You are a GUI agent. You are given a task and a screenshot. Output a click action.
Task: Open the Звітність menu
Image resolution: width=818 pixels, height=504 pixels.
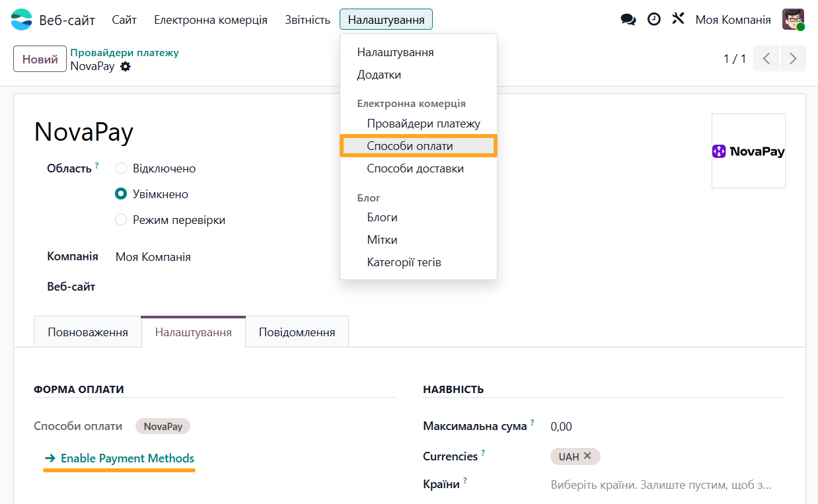coord(307,20)
